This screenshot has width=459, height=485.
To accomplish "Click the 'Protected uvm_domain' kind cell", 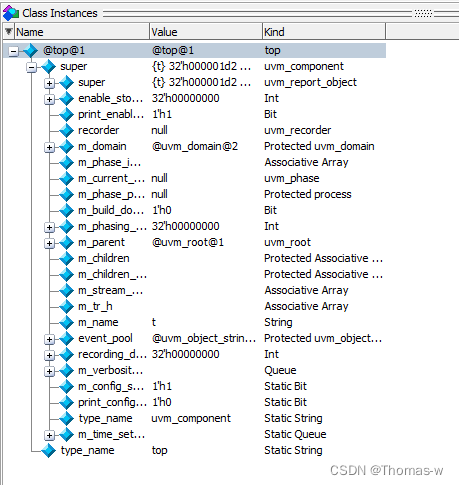I will [319, 146].
